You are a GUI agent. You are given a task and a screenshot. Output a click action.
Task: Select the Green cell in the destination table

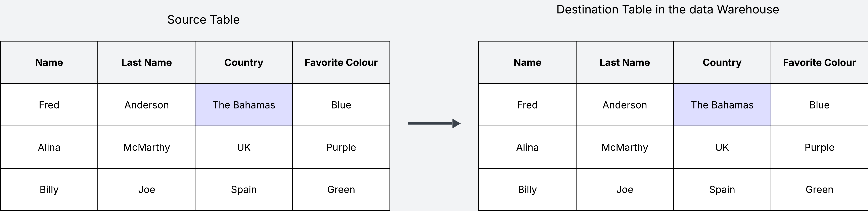(x=819, y=190)
